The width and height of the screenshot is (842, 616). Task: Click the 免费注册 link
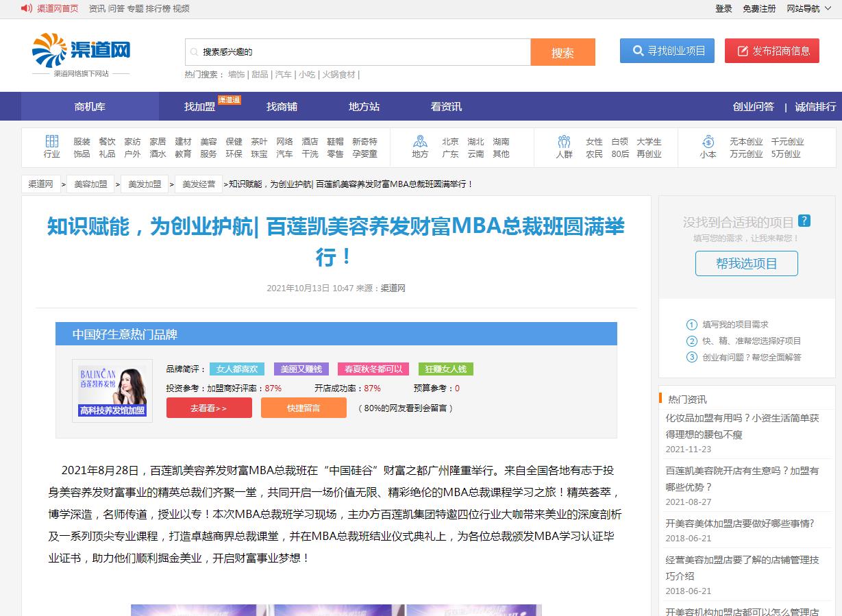[x=759, y=9]
